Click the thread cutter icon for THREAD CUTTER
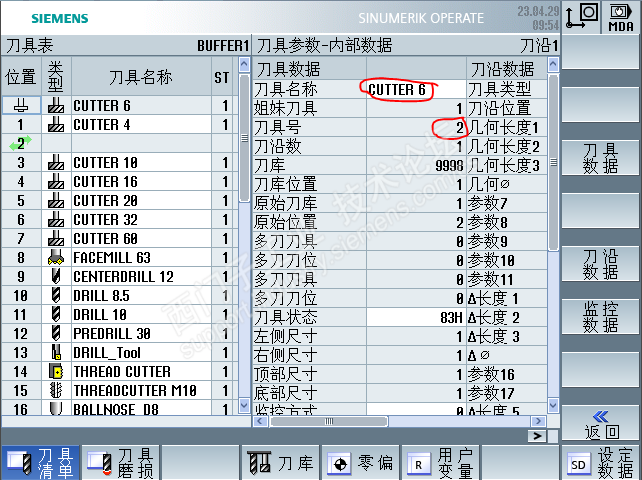This screenshot has width=642, height=480. coord(56,371)
